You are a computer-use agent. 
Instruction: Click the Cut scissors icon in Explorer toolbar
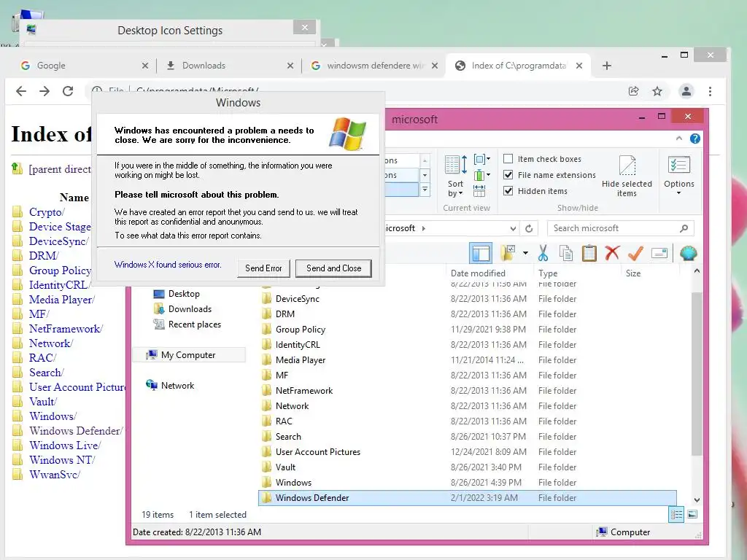pos(543,253)
